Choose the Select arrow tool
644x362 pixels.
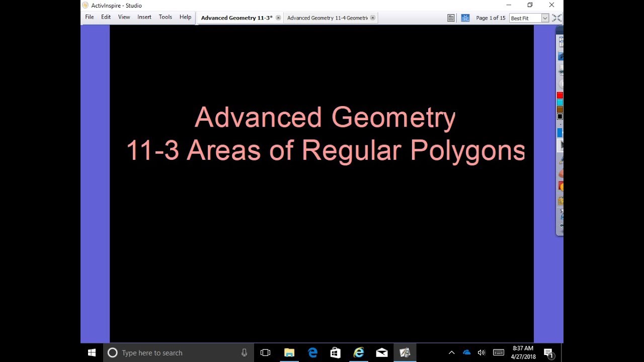[560, 146]
